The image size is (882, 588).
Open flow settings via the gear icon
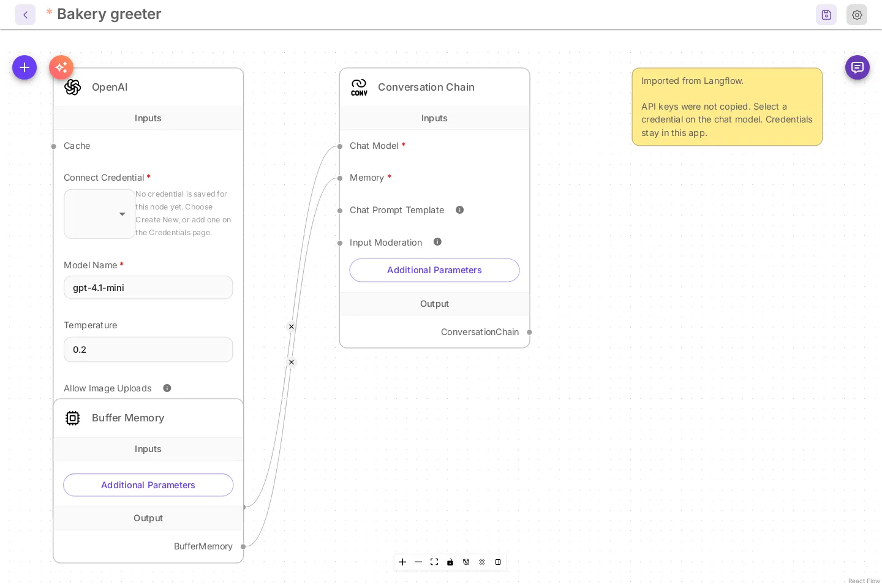(857, 15)
